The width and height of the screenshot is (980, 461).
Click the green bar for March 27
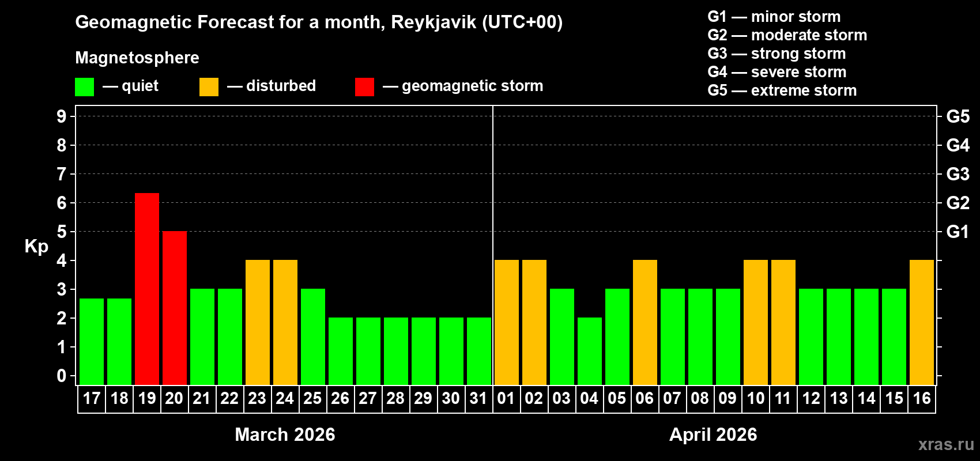pyautogui.click(x=368, y=351)
